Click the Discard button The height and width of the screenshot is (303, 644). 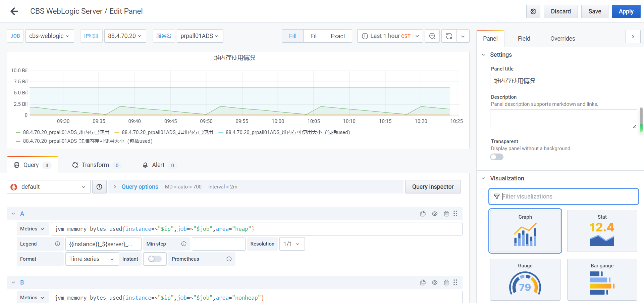click(x=561, y=11)
